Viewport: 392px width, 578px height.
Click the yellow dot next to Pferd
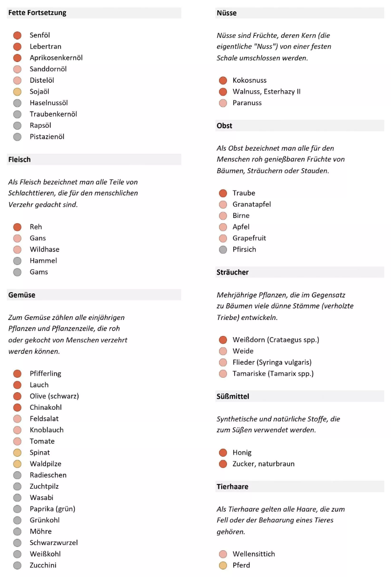click(x=223, y=565)
